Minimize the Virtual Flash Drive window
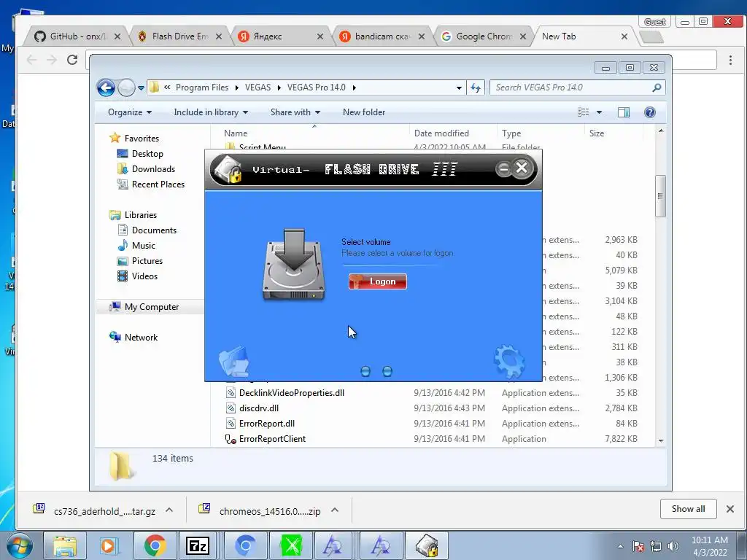Image resolution: width=747 pixels, height=560 pixels. pos(503,168)
